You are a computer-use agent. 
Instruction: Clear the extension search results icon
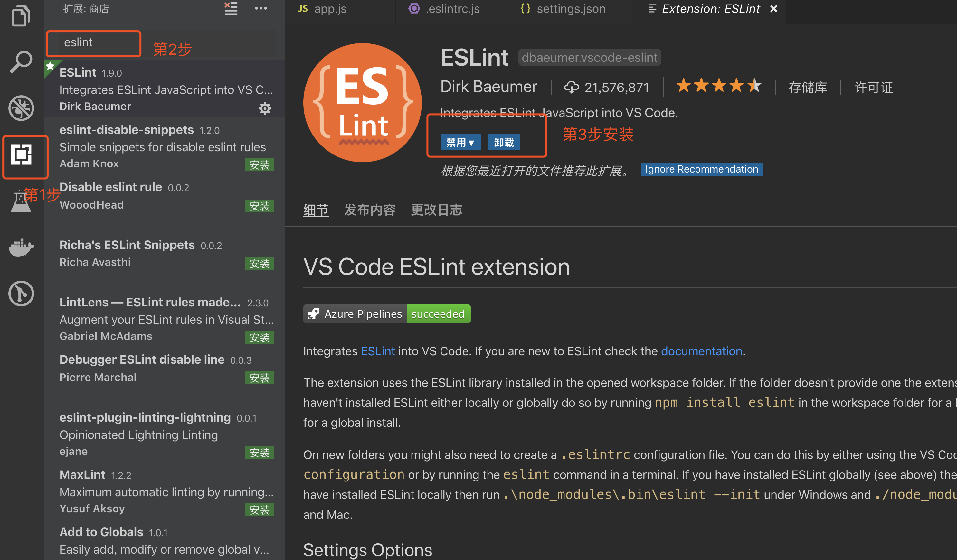tap(231, 9)
